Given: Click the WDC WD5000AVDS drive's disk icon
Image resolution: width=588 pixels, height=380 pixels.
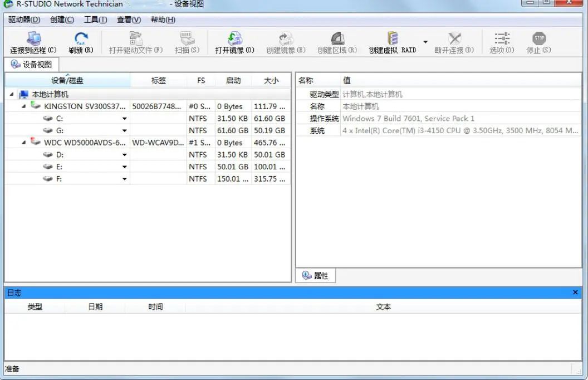Looking at the screenshot, I should coord(36,142).
